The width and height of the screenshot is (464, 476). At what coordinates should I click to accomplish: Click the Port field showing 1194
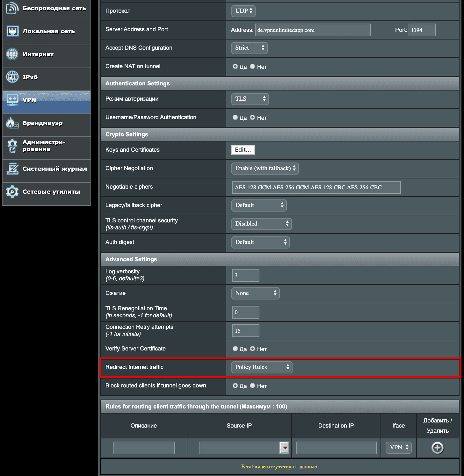coord(422,30)
